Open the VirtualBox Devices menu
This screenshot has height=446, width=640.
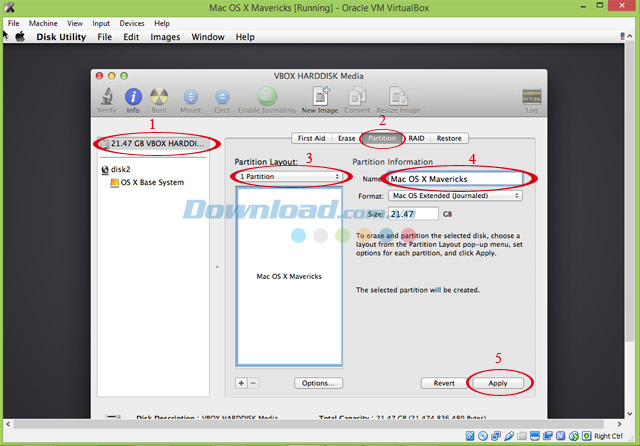point(132,23)
